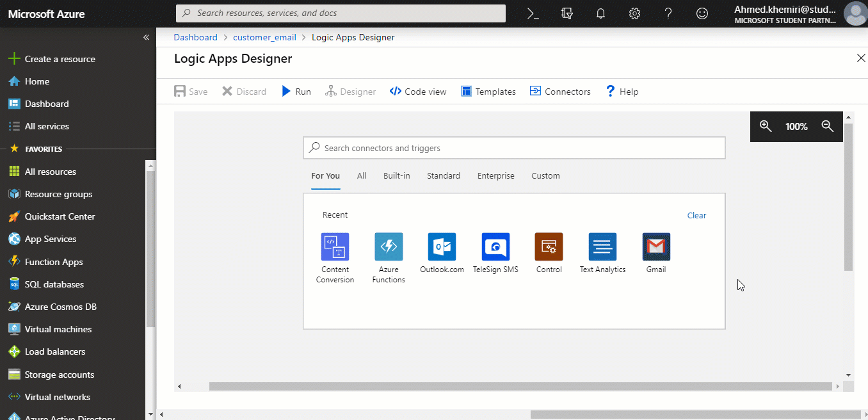This screenshot has height=420, width=868.
Task: Clear the recent connectors list
Action: (x=696, y=216)
